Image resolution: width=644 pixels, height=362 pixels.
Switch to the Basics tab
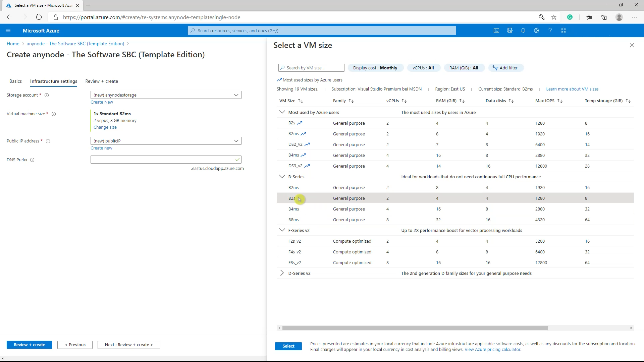[15, 81]
